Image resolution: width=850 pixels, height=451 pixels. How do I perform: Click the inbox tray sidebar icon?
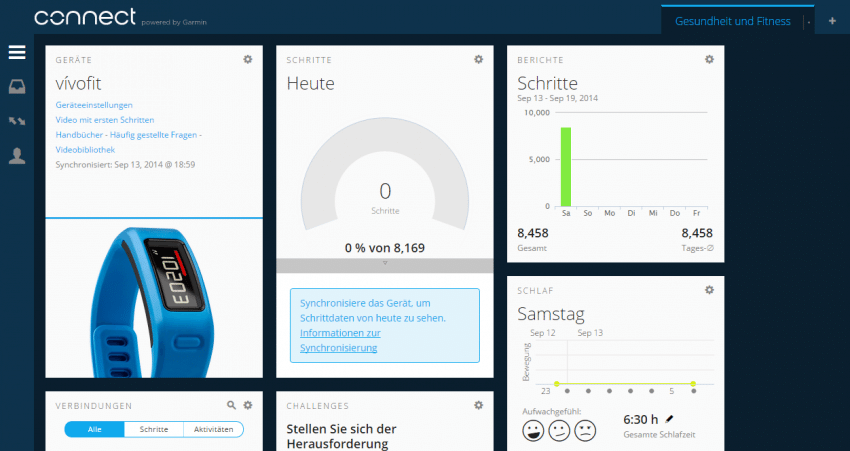point(17,87)
